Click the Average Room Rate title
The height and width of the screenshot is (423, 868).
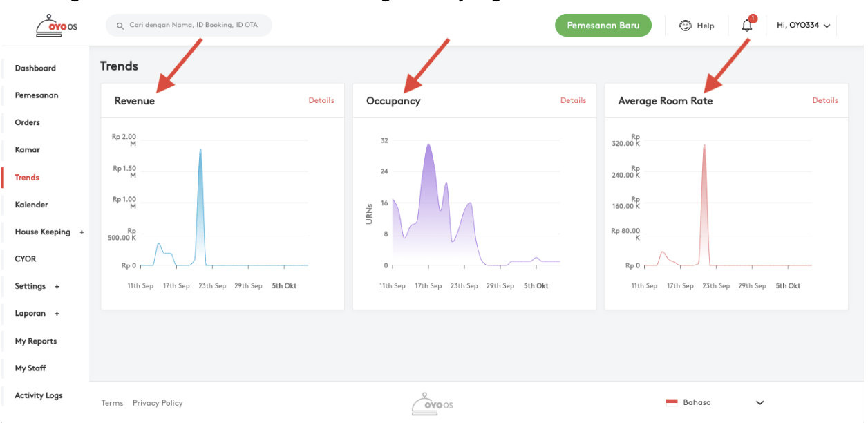[x=665, y=101]
